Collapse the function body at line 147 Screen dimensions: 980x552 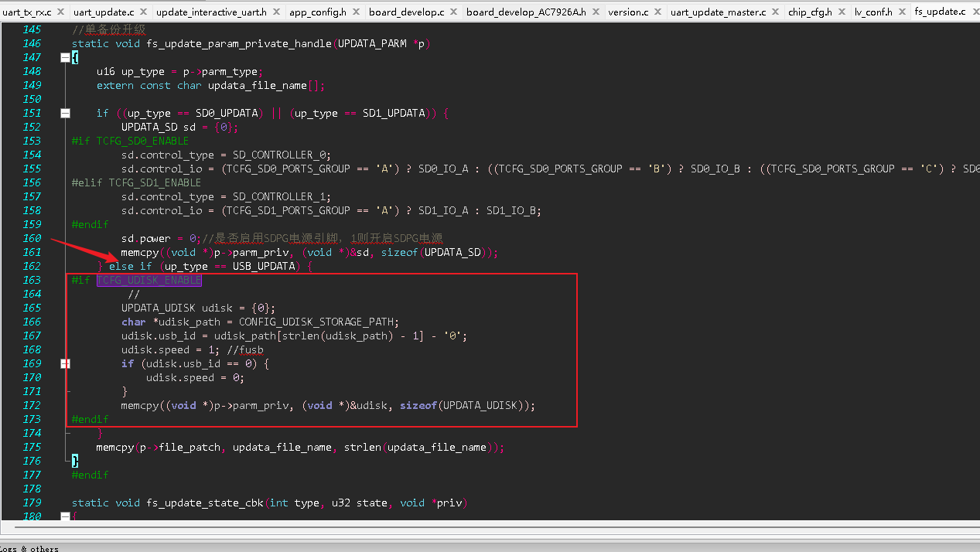coord(66,57)
